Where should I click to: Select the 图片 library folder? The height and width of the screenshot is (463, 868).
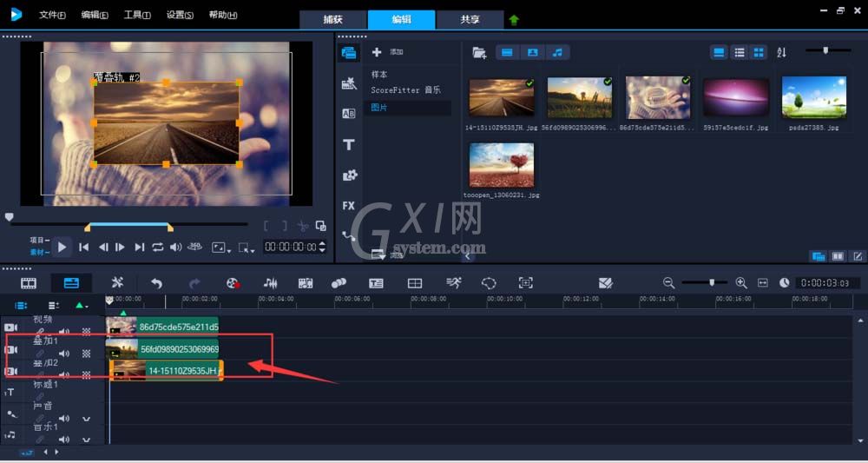[x=407, y=108]
